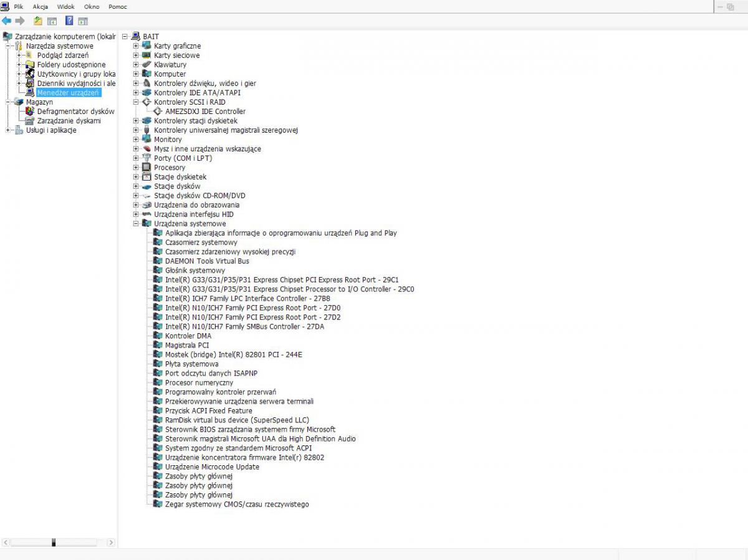This screenshot has height=560, width=748.
Task: Click the Stacje dysków CD-ROM/DVD drive icon
Action: [146, 195]
